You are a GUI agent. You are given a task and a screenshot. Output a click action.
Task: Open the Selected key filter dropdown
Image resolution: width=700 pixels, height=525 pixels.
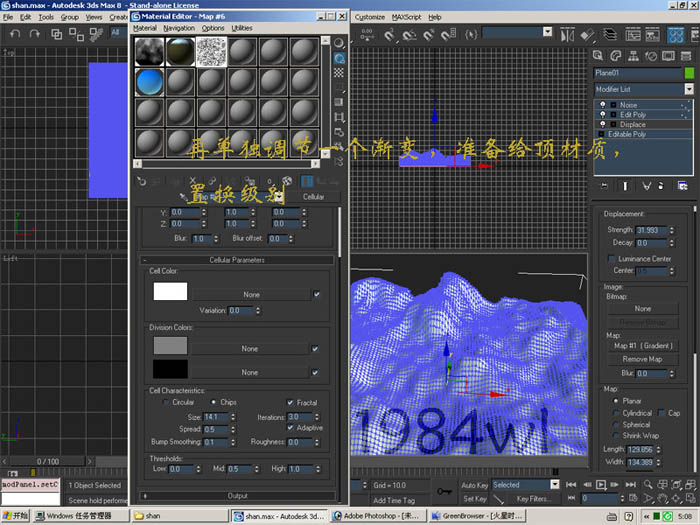click(555, 484)
